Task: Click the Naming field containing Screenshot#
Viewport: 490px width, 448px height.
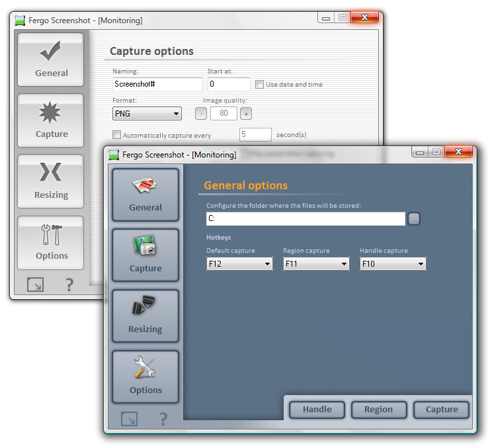Action: 157,84
